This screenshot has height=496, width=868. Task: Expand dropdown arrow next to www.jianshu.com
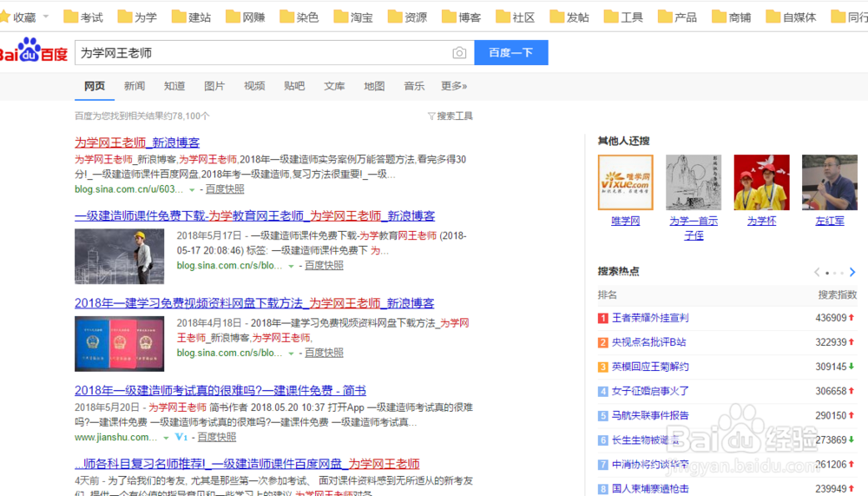[x=166, y=438]
